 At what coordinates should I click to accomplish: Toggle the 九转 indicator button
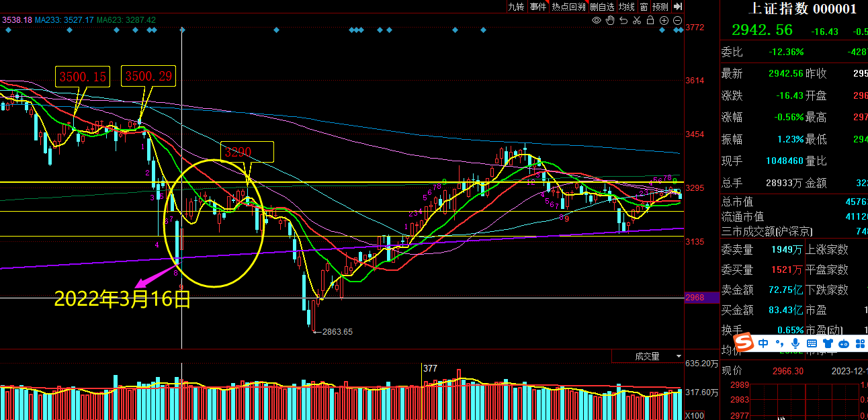[516, 7]
